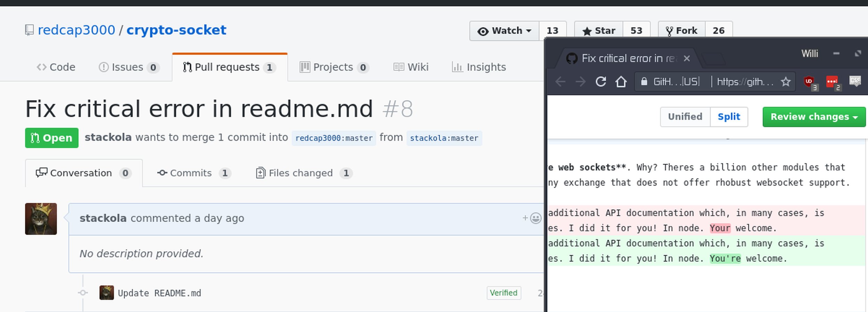Go to the browser home page
Screen dimensions: 868x312
pyautogui.click(x=621, y=82)
